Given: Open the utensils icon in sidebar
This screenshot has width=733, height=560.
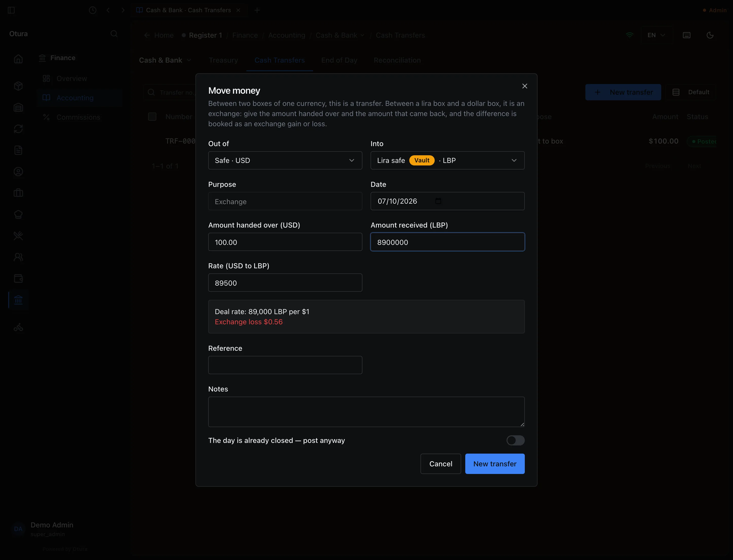Looking at the screenshot, I should tap(18, 236).
